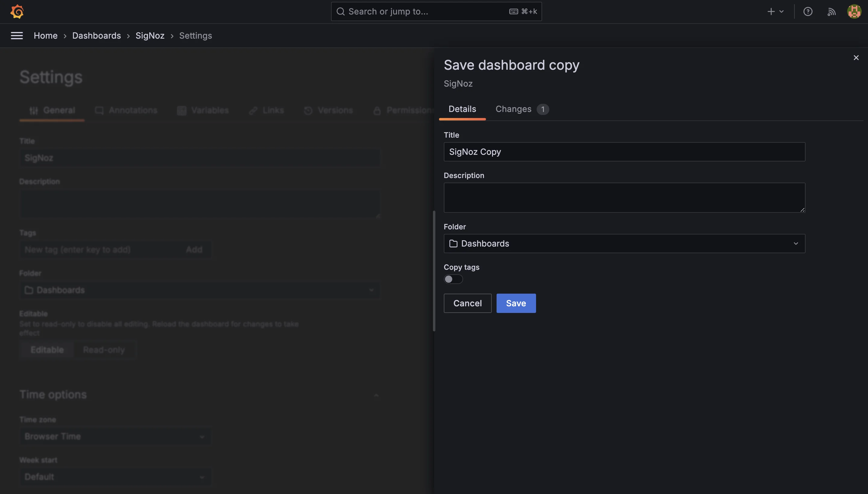Click the Add tag button

pyautogui.click(x=194, y=250)
